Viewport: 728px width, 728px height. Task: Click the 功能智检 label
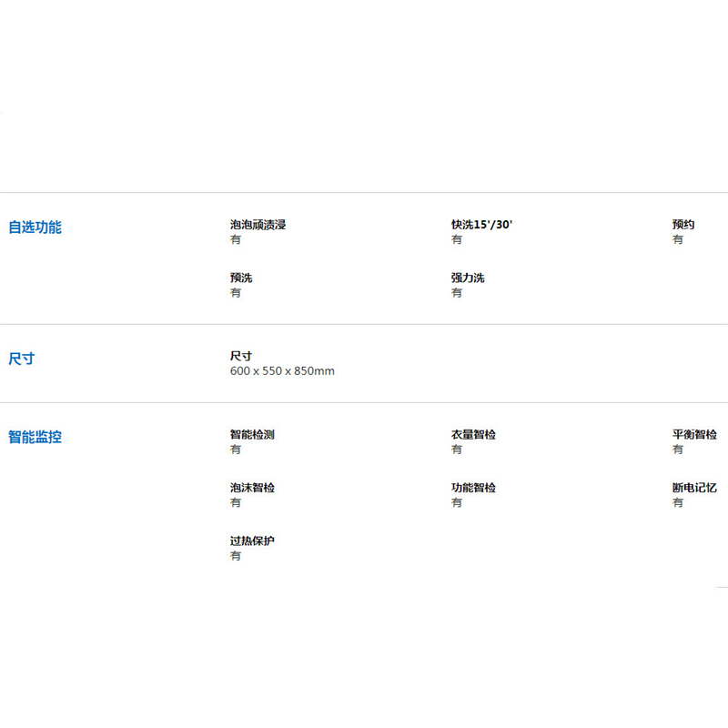click(473, 488)
